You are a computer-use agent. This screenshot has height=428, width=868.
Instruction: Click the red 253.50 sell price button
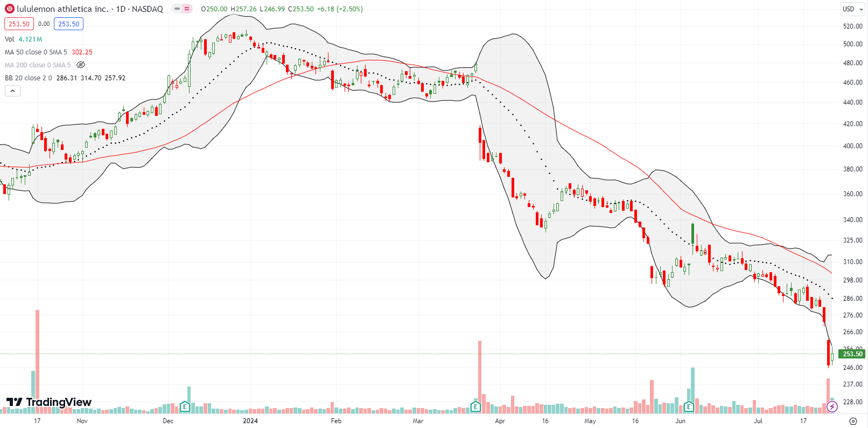click(x=19, y=24)
